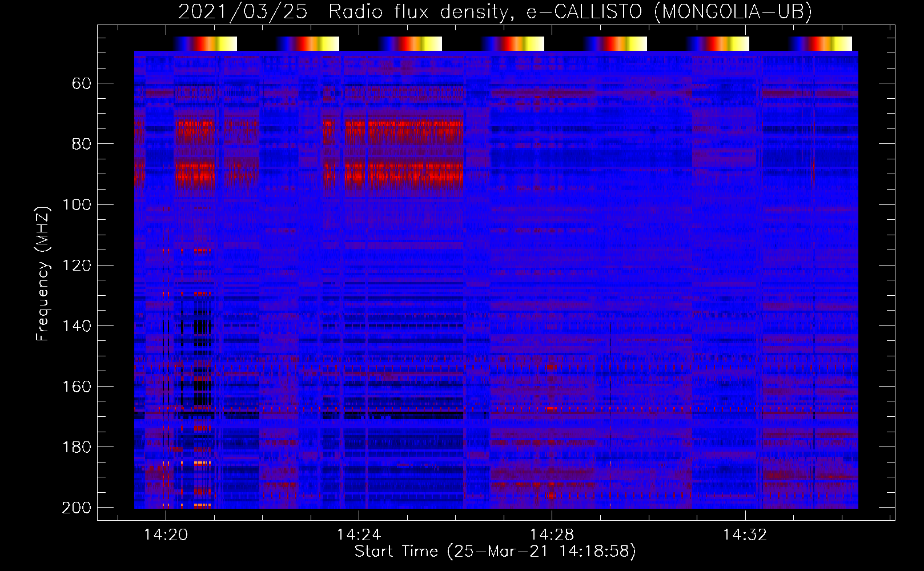924x571 pixels.
Task: Click the 160 frequency tick label
Action: click(x=77, y=386)
